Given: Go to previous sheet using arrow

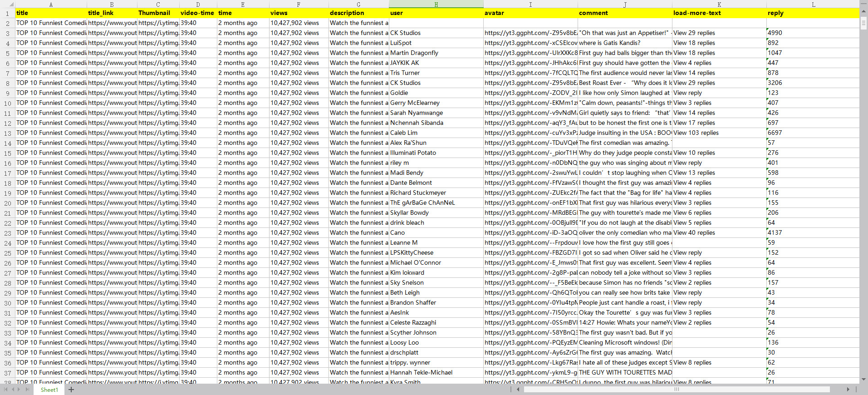Looking at the screenshot, I should coord(13,390).
